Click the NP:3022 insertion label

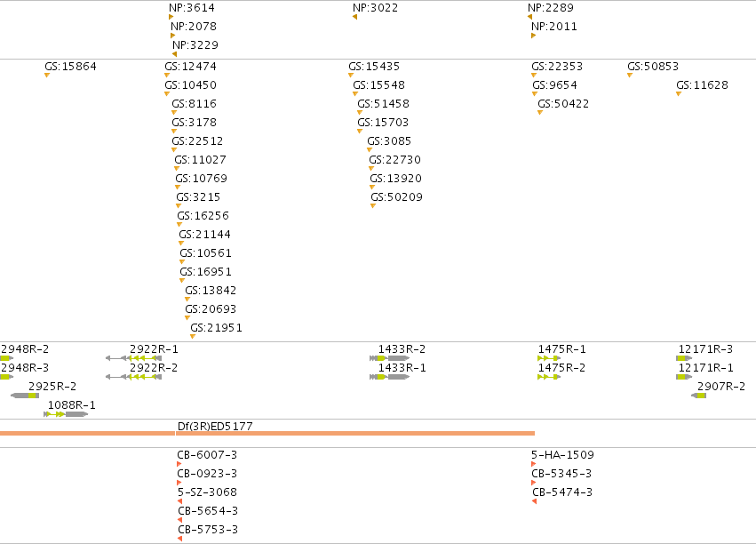coord(375,8)
